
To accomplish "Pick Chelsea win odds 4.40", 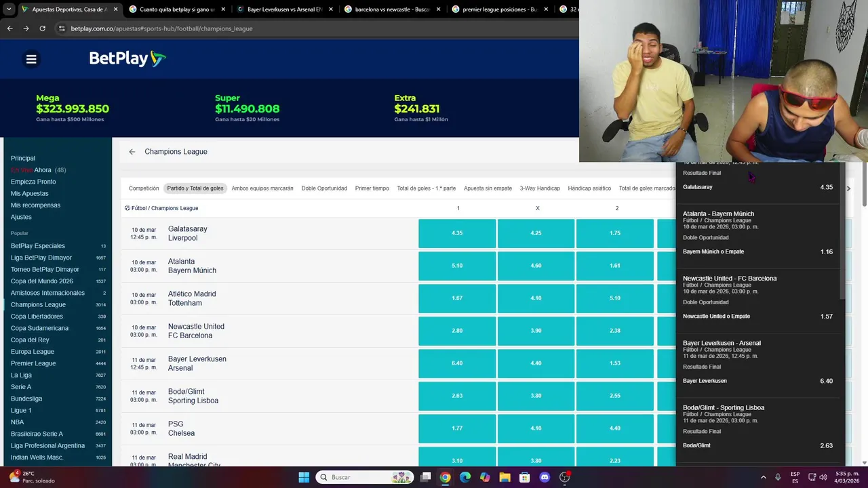I will point(615,428).
